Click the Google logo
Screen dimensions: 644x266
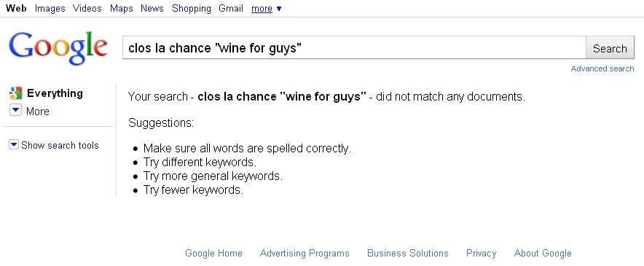[58, 47]
